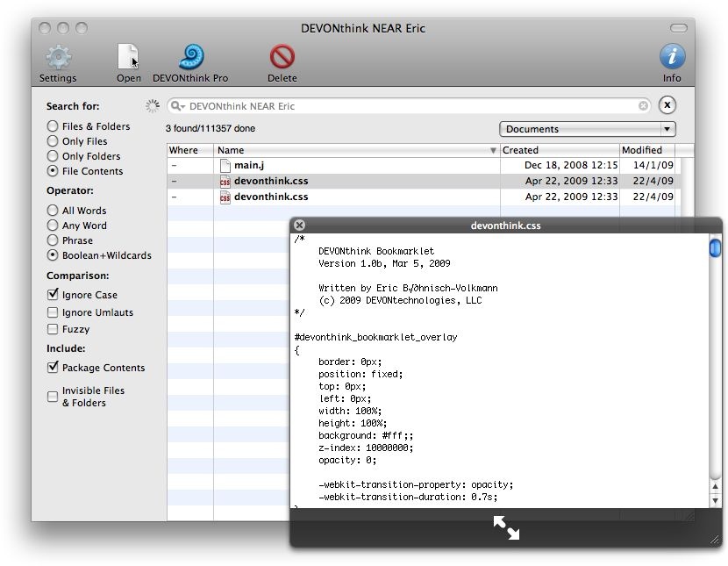Close the devonthink.css preview panel
Screen dimensions: 728x566
coord(299,226)
